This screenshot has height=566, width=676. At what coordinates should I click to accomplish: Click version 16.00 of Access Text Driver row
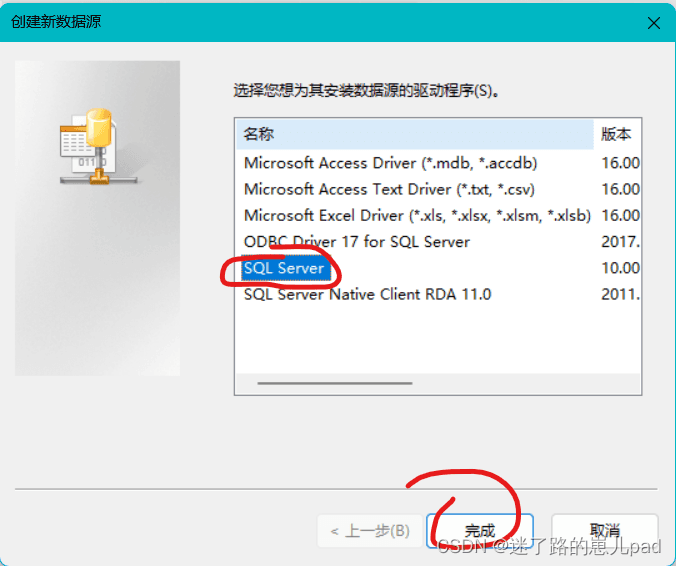pyautogui.click(x=620, y=189)
